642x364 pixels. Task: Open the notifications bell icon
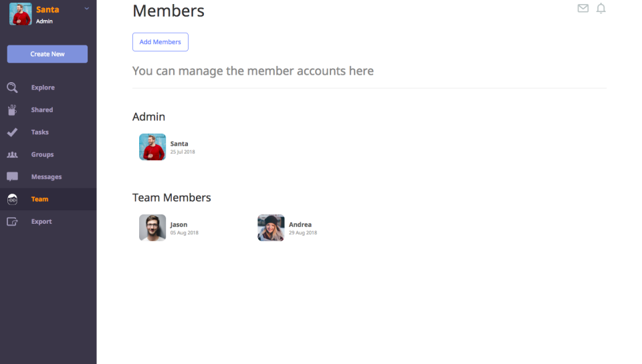pos(601,9)
